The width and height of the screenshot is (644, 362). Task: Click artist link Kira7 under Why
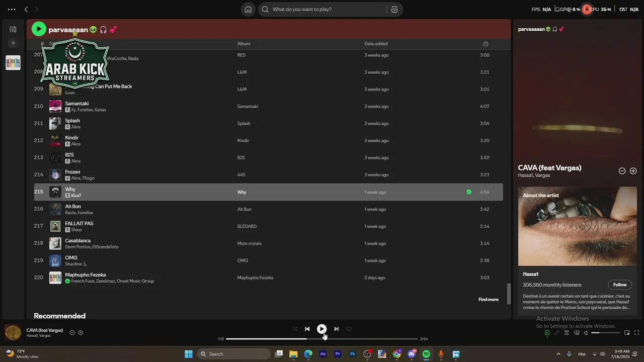tap(76, 196)
